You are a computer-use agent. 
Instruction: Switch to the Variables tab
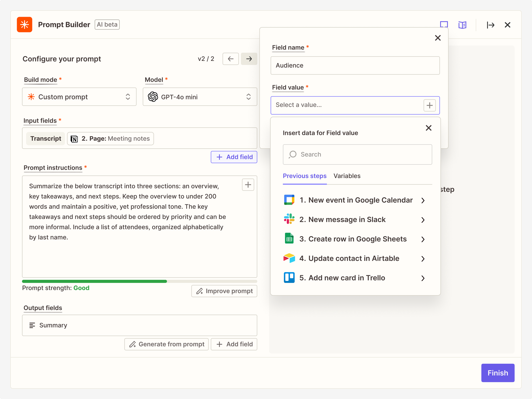coord(347,176)
